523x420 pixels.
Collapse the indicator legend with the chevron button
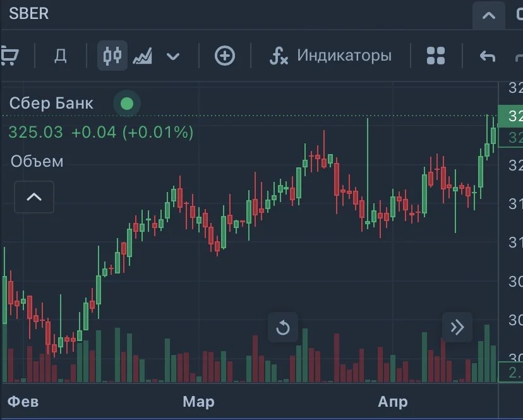[x=34, y=197]
